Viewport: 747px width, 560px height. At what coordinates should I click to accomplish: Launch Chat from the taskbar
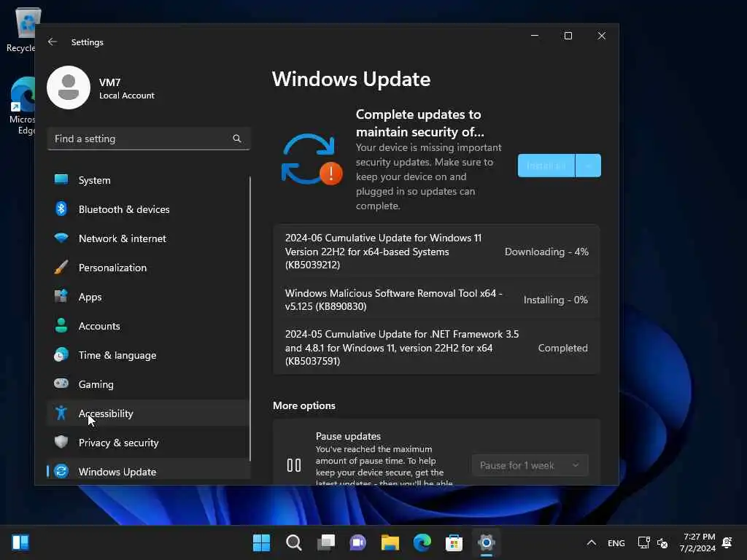(357, 542)
